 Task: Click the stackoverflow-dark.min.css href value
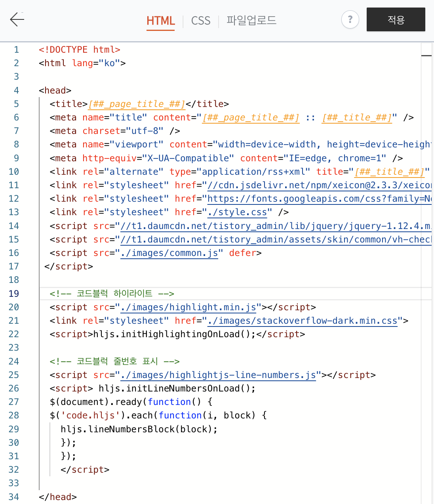[303, 321]
